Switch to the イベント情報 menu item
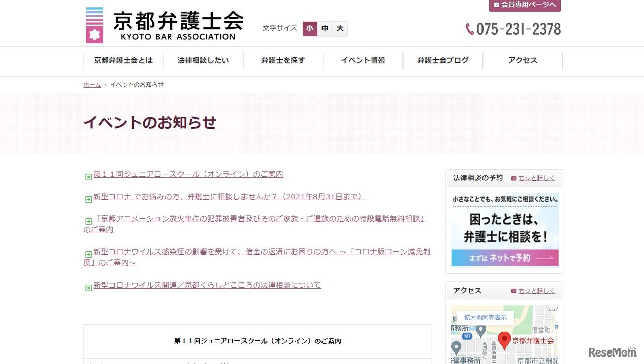Screen dimensions: 644x364 click(x=363, y=60)
